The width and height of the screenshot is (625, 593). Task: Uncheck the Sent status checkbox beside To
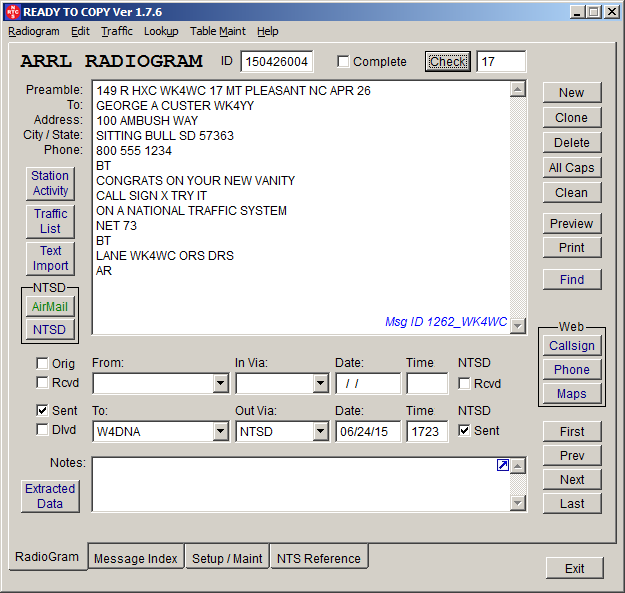pos(42,410)
